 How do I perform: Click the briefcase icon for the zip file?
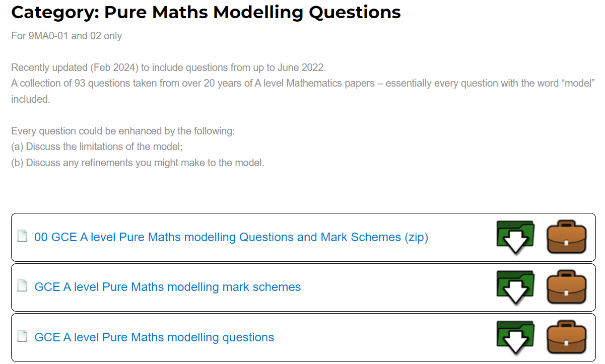(567, 237)
